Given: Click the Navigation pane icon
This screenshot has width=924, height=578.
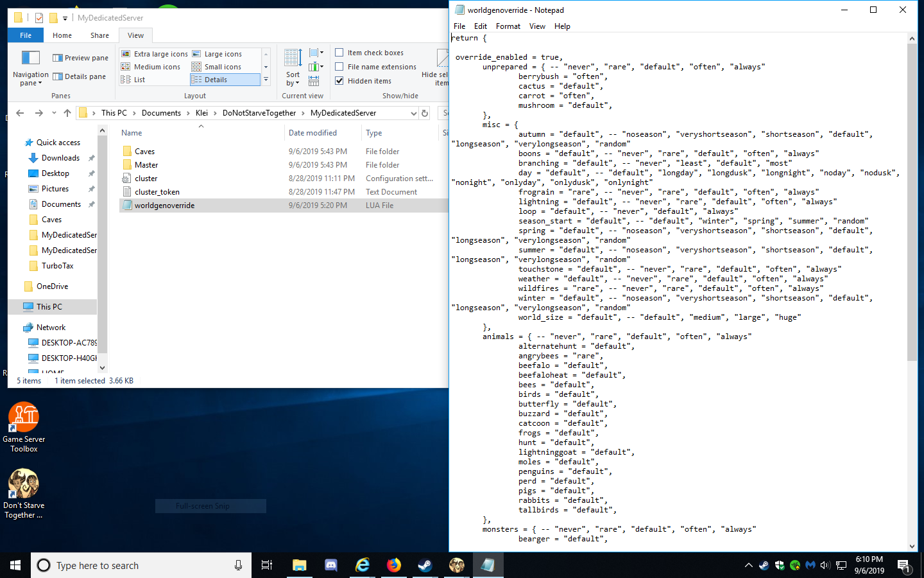Looking at the screenshot, I should tap(30, 59).
